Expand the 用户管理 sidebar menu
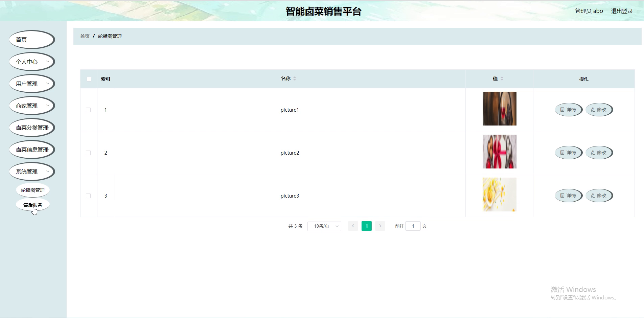644x318 pixels. (32, 84)
